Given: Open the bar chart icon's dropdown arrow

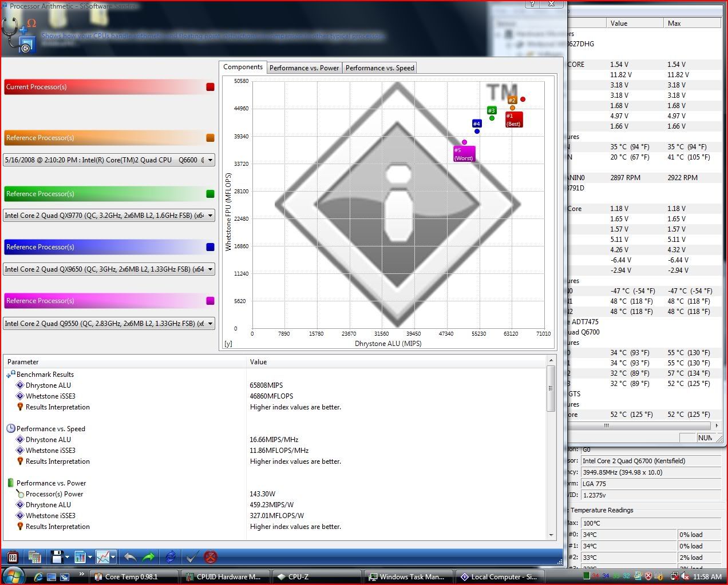Looking at the screenshot, I should pos(90,557).
